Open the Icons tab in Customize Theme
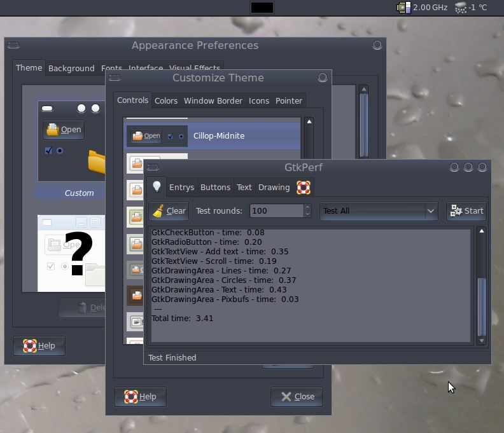 [x=259, y=101]
